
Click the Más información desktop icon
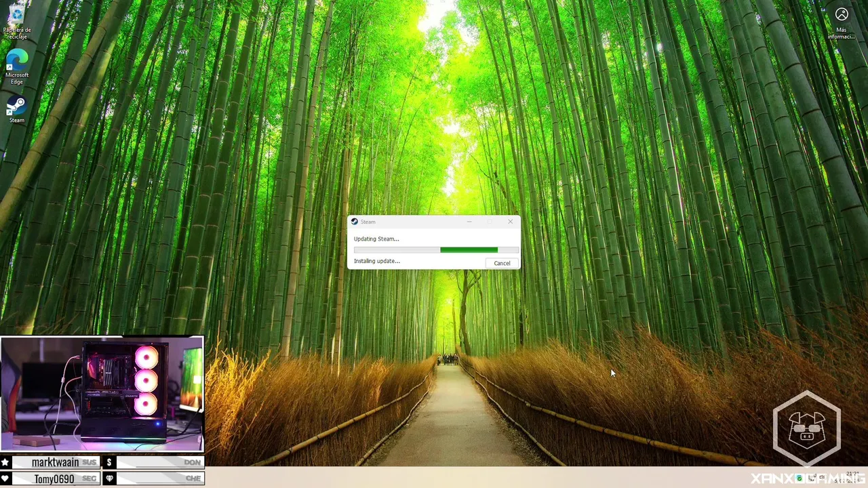841,23
